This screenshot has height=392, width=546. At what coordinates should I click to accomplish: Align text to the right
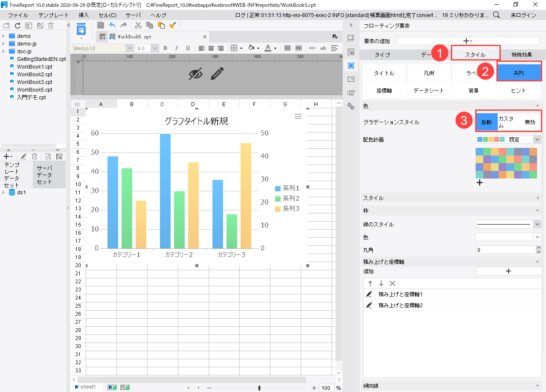pyautogui.click(x=221, y=48)
